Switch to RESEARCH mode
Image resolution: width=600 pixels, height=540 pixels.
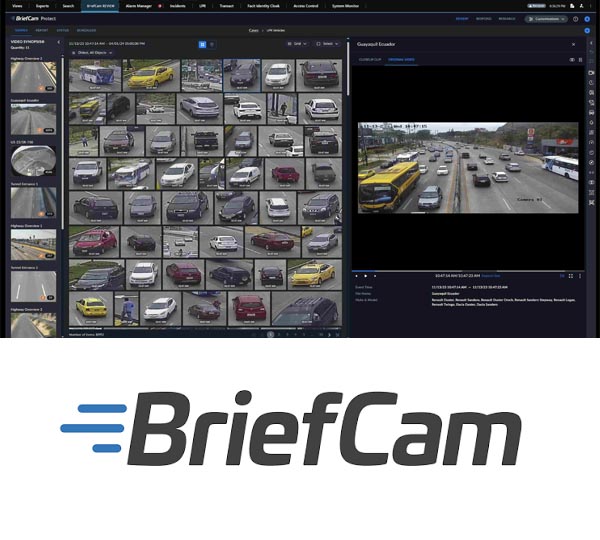(507, 19)
